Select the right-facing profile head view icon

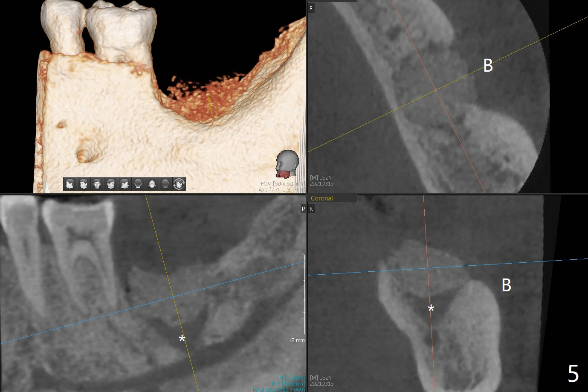125,184
